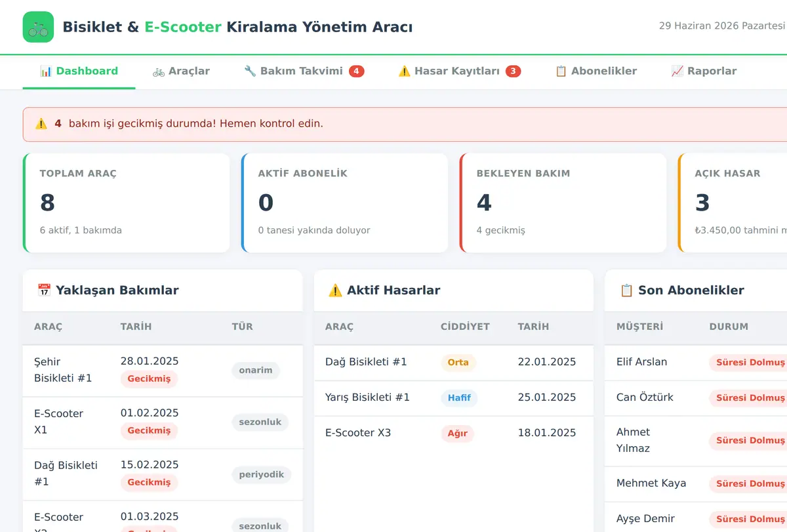Click the Gecikmiş badge under 15.02.2025
Screen dimensions: 787x532
pyautogui.click(x=149, y=482)
